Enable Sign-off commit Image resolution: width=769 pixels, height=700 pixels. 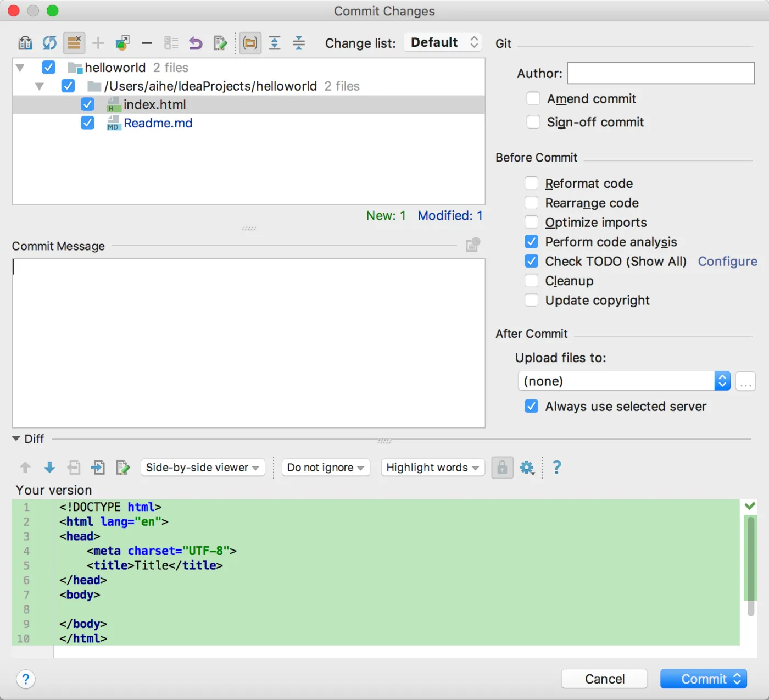533,121
